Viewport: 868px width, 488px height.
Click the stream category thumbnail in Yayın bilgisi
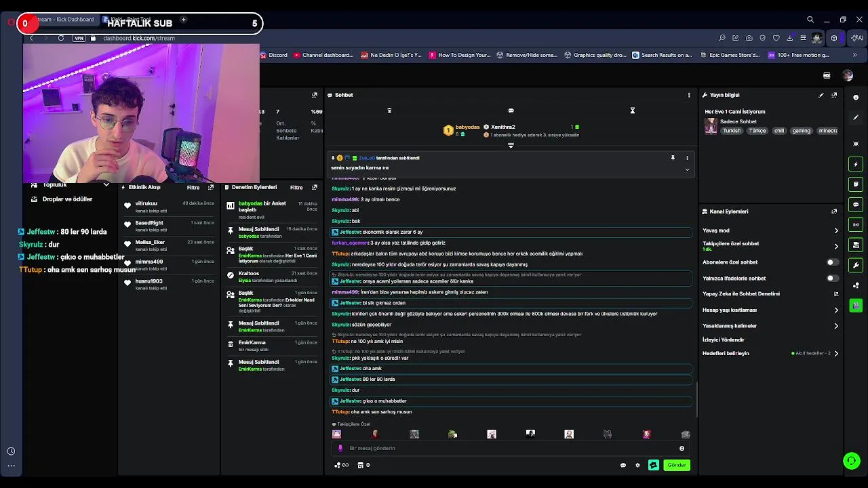pos(710,126)
